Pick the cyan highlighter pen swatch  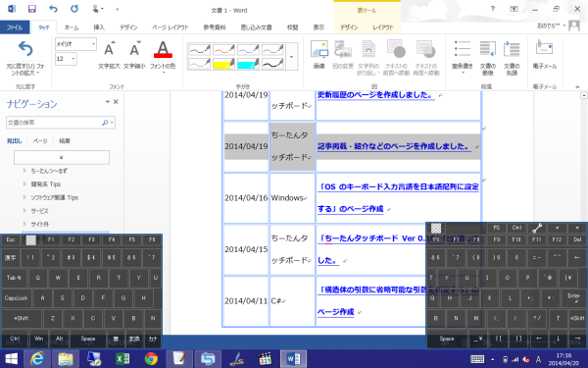tap(248, 64)
